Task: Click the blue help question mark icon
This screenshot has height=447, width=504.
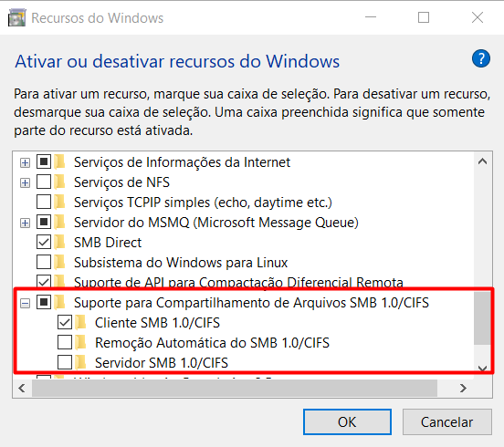Action: (481, 58)
